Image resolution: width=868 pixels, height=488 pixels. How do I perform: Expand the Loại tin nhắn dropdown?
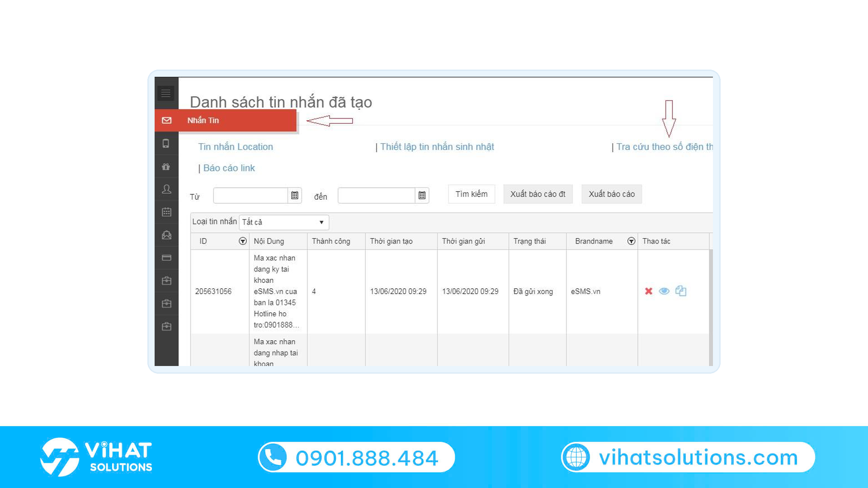284,222
